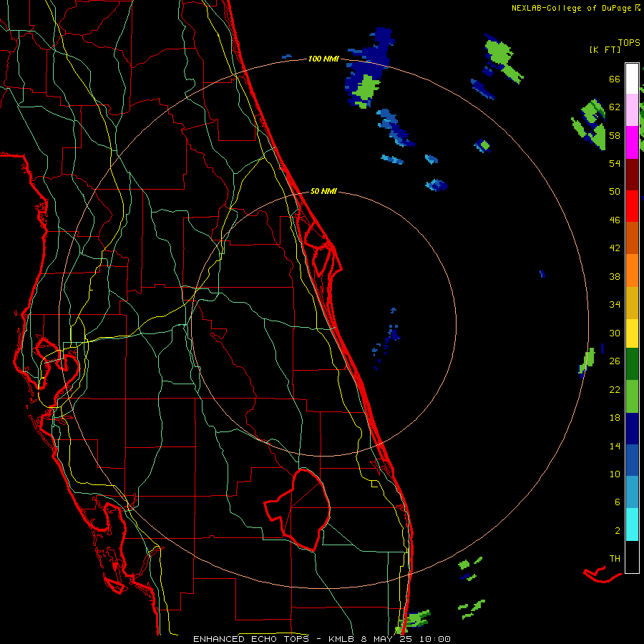Click the '22' legend value
Image resolution: width=644 pixels, height=644 pixels.
pos(615,389)
